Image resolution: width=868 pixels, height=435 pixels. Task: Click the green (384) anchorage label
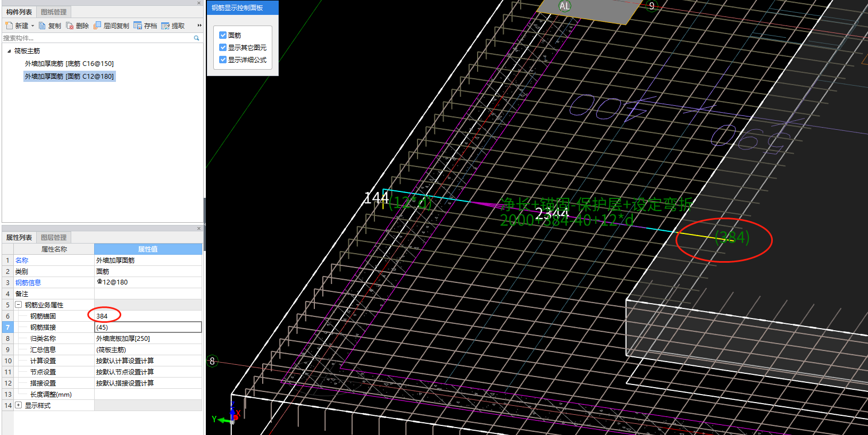click(x=732, y=237)
